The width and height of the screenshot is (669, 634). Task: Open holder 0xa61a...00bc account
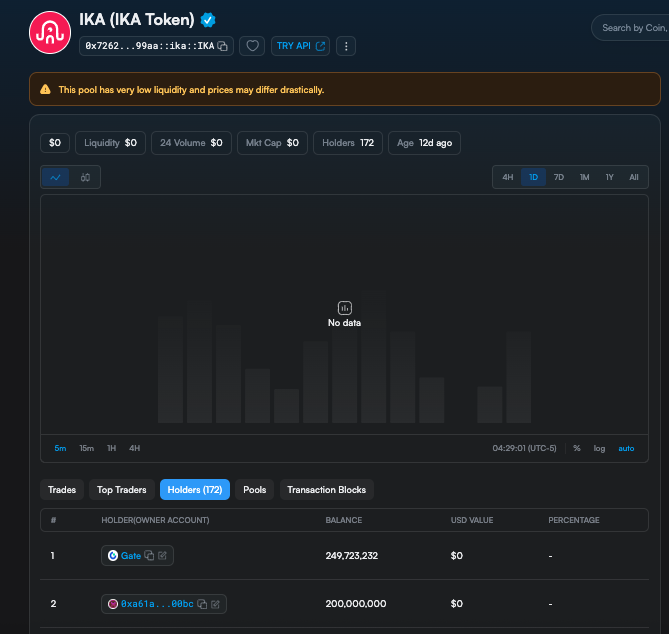pyautogui.click(x=157, y=604)
